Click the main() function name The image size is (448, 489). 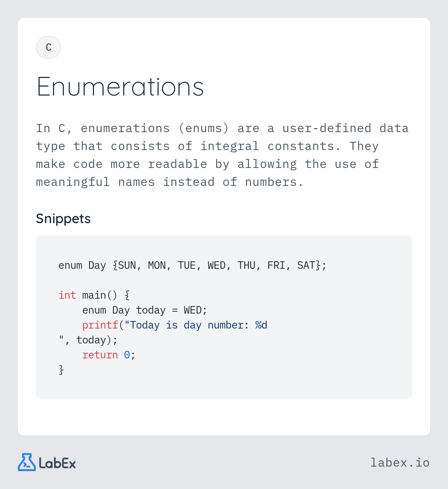[100, 295]
